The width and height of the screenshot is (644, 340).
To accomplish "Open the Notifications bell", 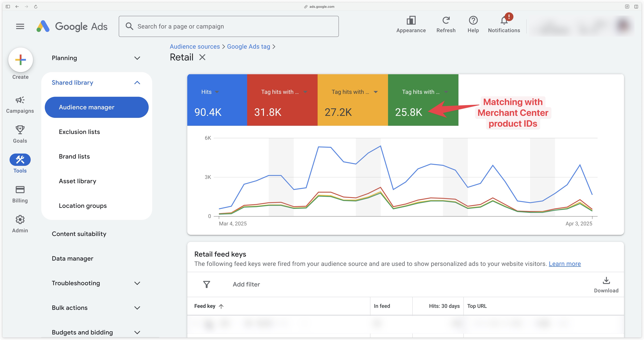I will [504, 20].
